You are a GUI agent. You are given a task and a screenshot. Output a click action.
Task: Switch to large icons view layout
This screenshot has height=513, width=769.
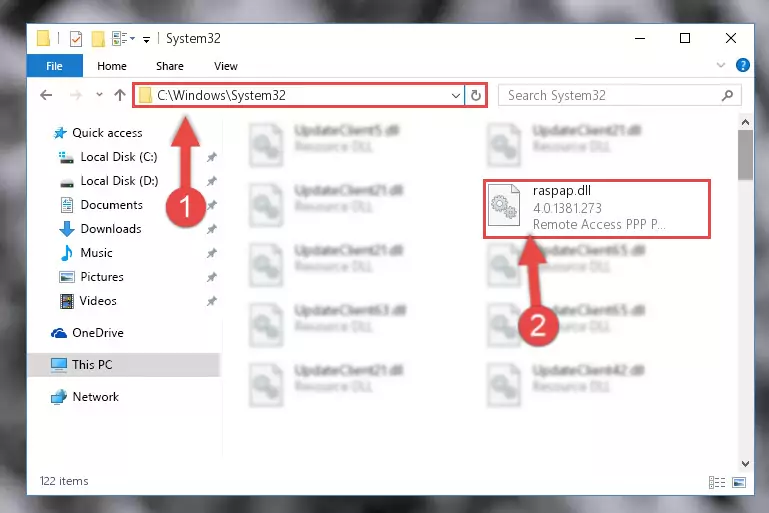tap(739, 482)
